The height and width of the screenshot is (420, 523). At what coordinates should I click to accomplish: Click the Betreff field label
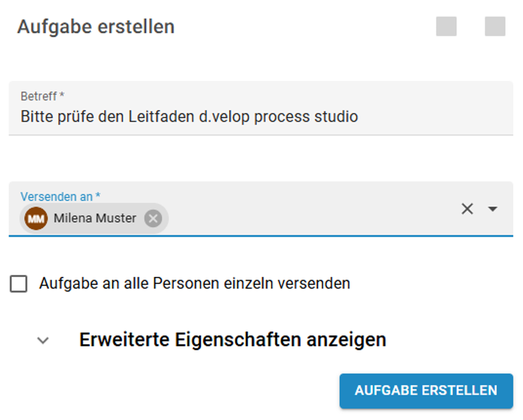42,96
